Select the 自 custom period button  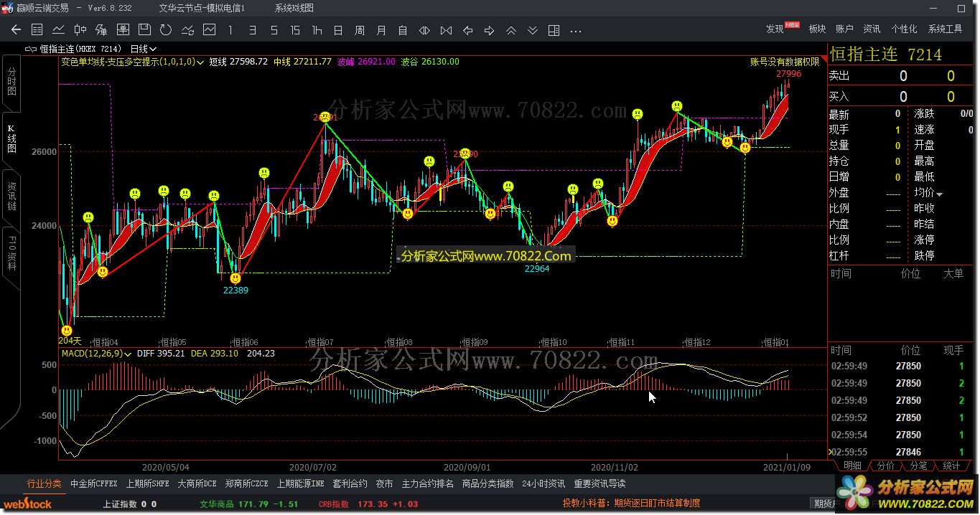[403, 30]
